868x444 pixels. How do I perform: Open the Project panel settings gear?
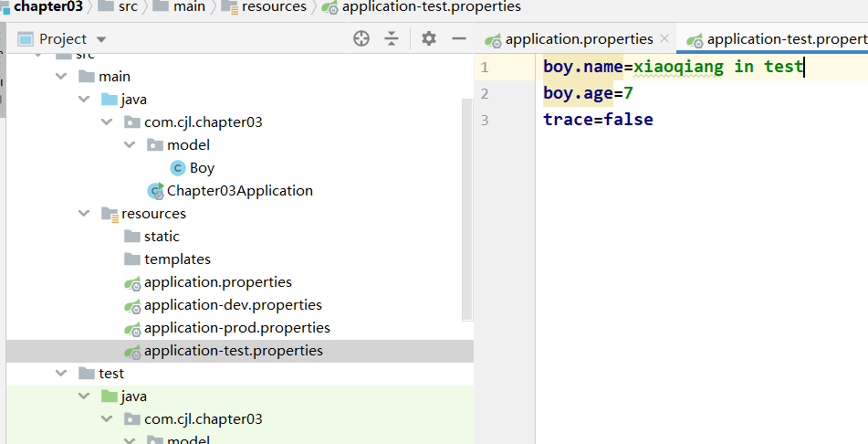[x=428, y=38]
